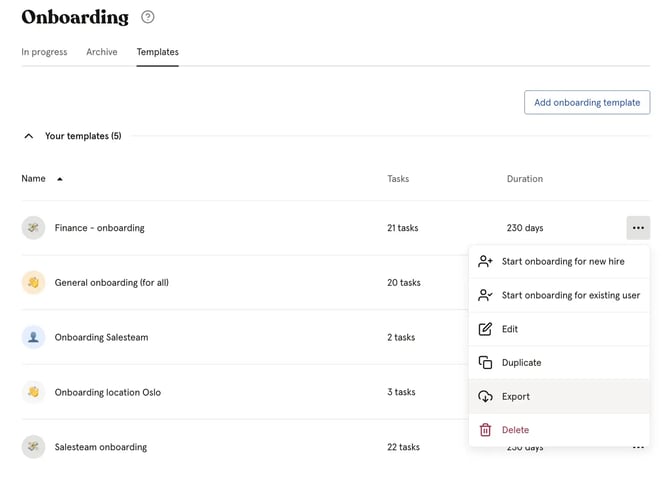
Task: Open the Onboarding location Oslo template
Action: [x=108, y=392]
